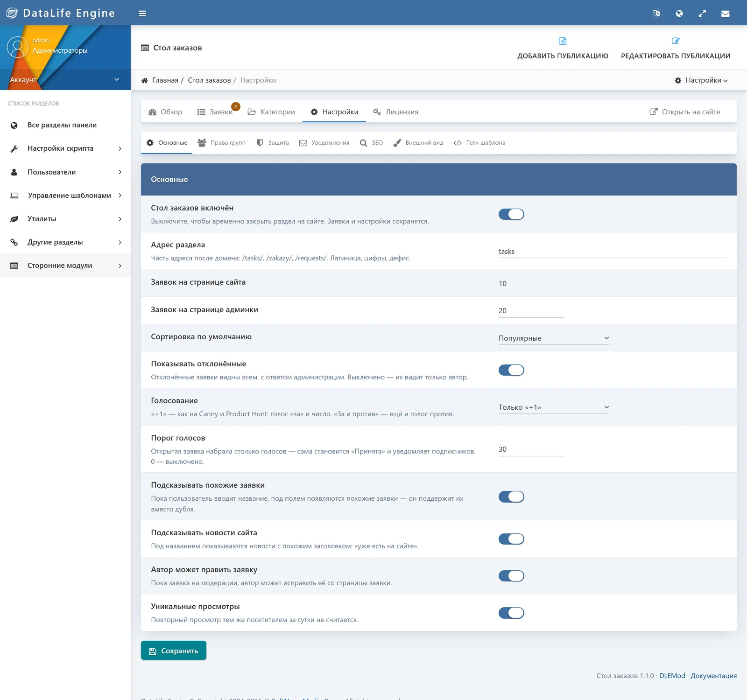Click the external link icon near Открыть на сайте
Viewport: 747px width, 700px height.
tap(654, 112)
